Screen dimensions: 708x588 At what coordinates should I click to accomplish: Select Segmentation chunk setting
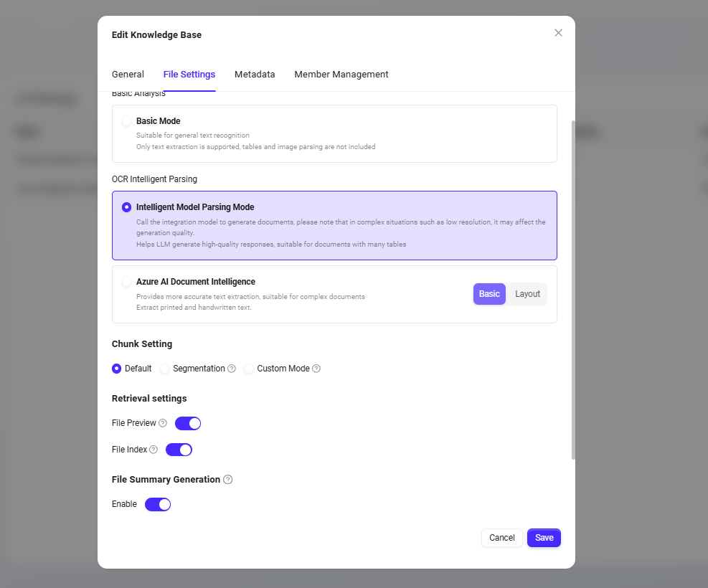[165, 369]
